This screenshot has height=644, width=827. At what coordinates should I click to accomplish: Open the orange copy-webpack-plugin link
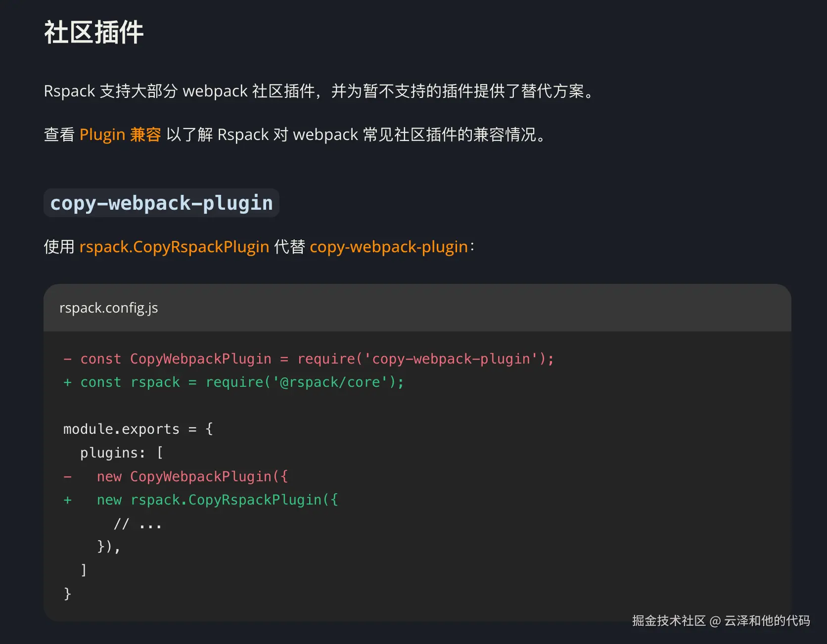click(x=388, y=246)
